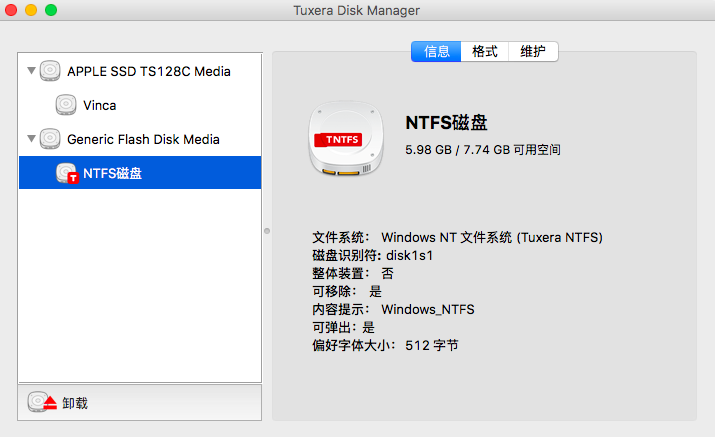715x437 pixels.
Task: Collapse the APPLE SSD TS128C Media tree
Action: (x=31, y=71)
